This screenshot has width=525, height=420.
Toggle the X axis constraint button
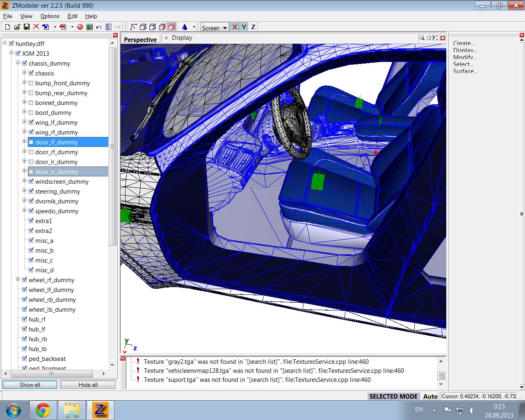(x=234, y=27)
